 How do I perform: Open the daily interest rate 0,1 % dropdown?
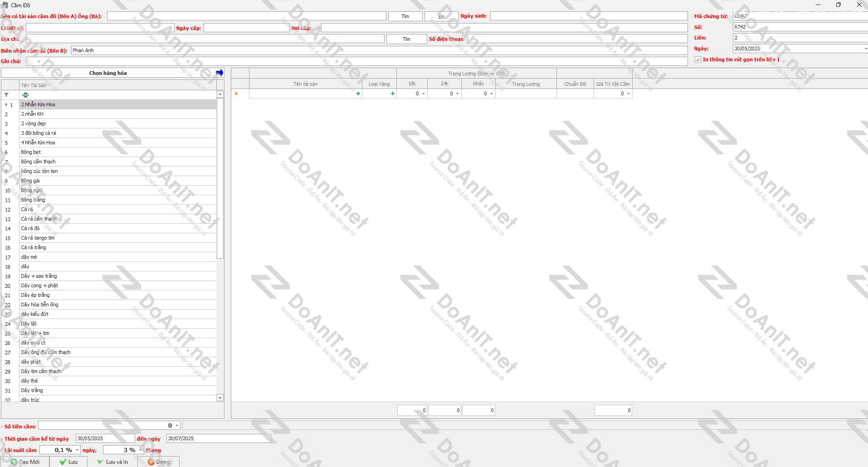(77, 450)
